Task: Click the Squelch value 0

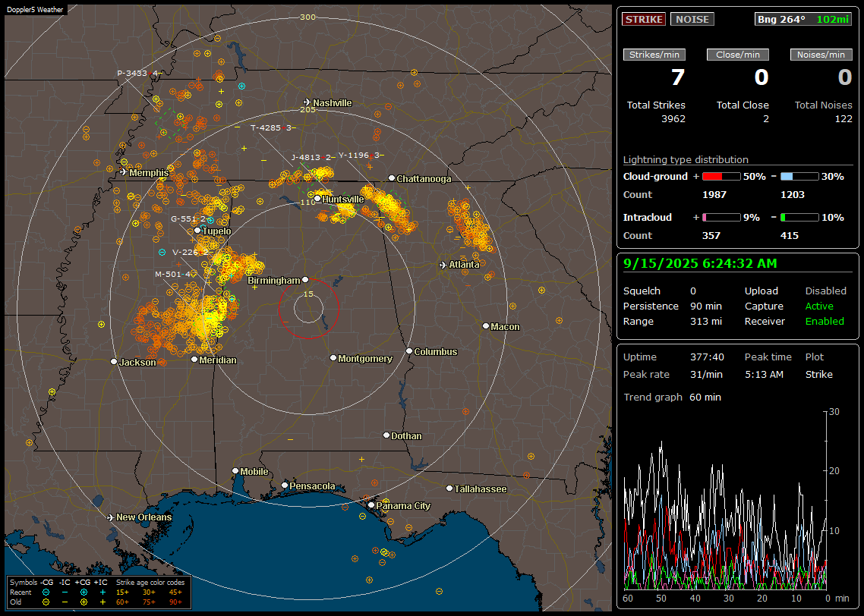Action: point(693,291)
